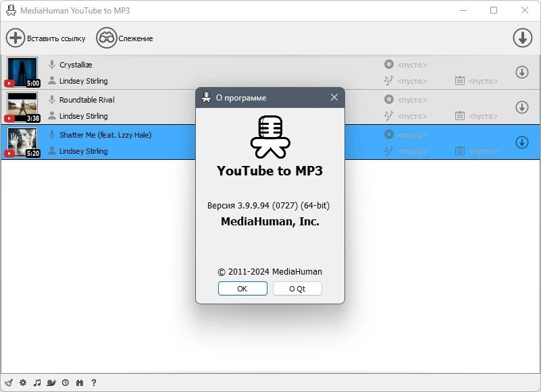Click OK in the О программе dialog

click(x=242, y=289)
